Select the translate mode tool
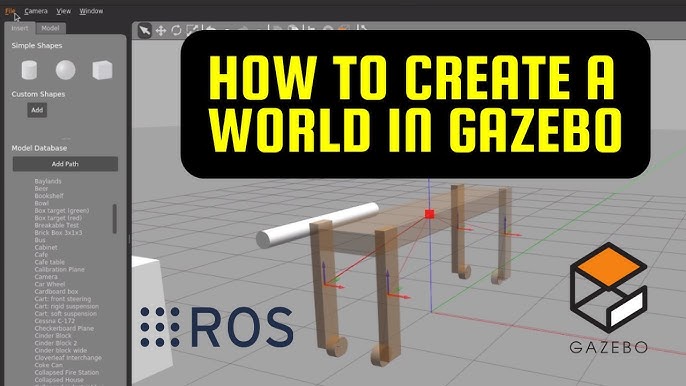The width and height of the screenshot is (686, 386). (x=161, y=31)
